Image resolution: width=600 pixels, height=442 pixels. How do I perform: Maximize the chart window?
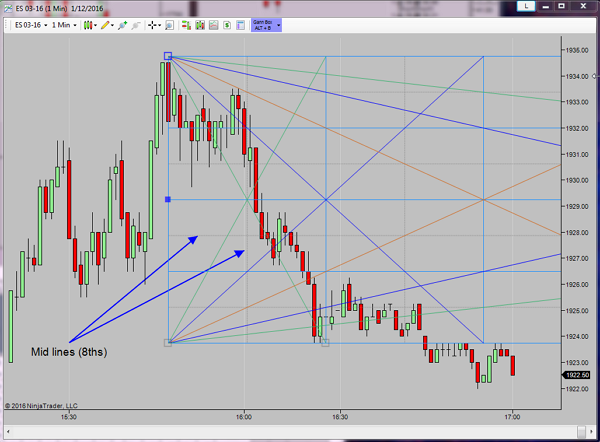(x=561, y=6)
